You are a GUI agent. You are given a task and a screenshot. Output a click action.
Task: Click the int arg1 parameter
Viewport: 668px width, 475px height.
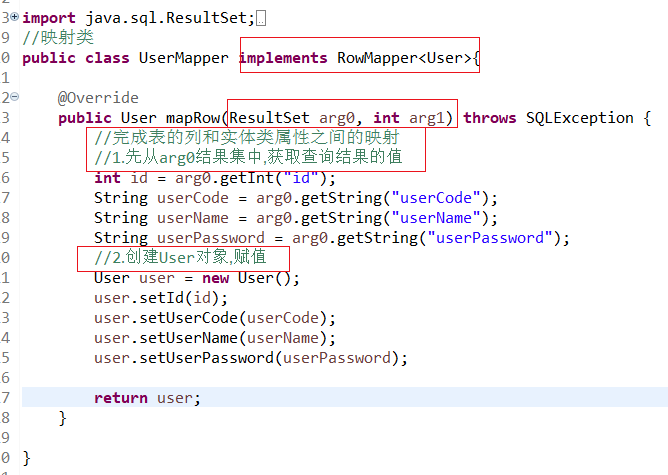[408, 118]
